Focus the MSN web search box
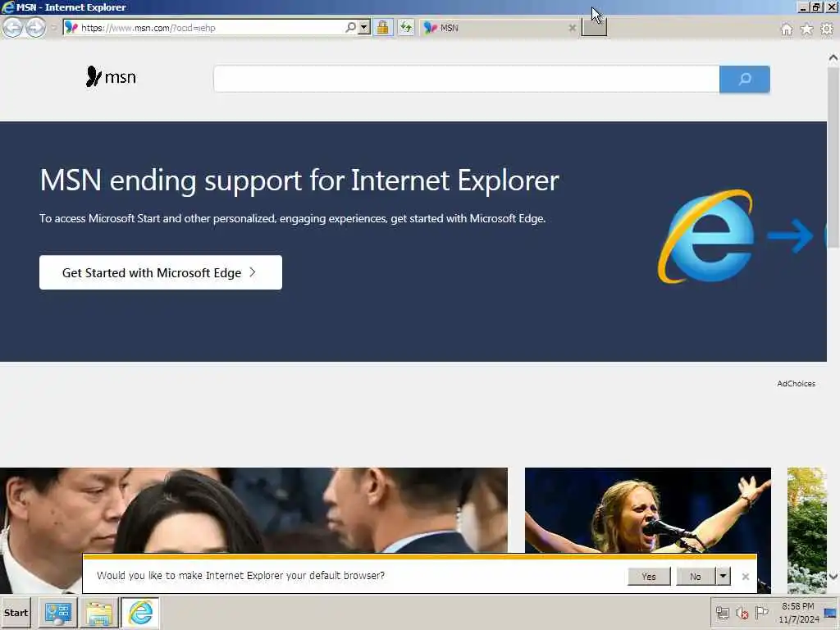 point(466,80)
